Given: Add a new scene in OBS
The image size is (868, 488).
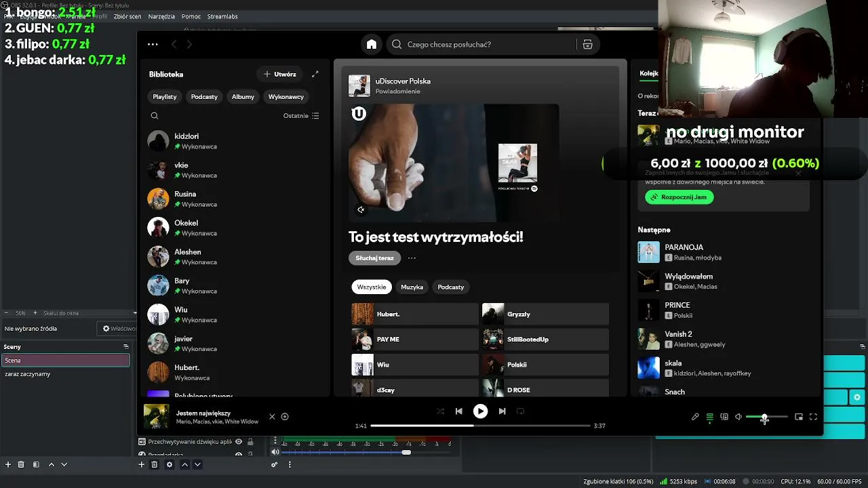Looking at the screenshot, I should [8, 465].
